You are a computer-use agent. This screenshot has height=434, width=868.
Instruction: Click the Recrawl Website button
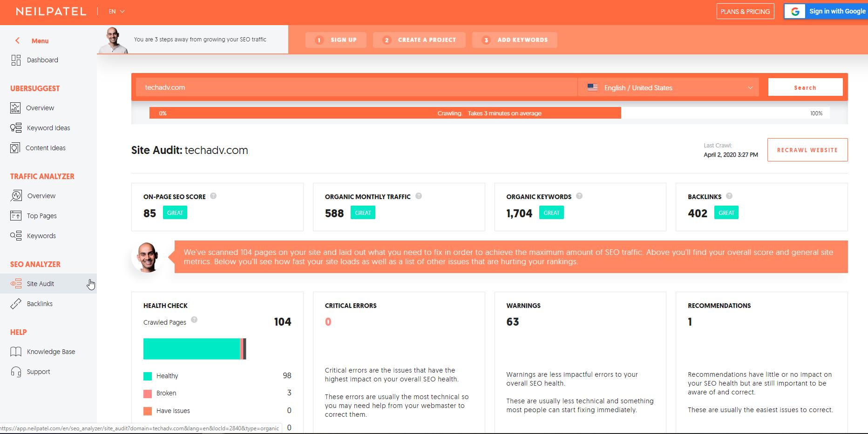807,150
